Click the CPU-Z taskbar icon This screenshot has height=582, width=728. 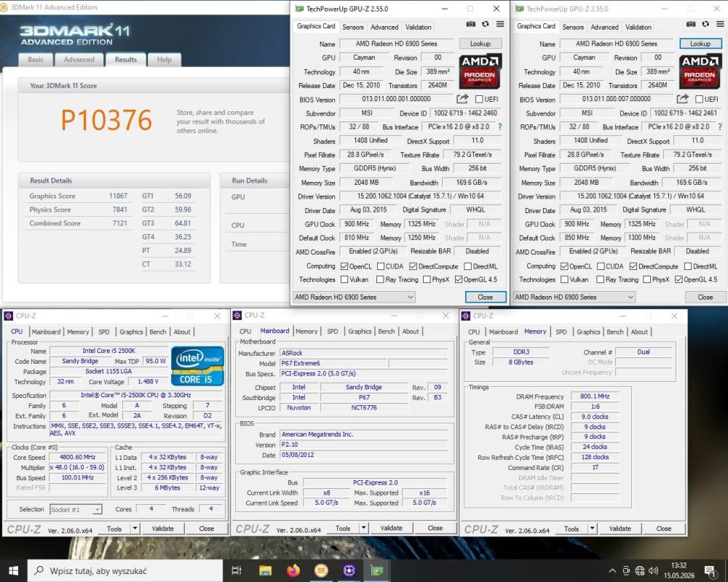pos(349,570)
